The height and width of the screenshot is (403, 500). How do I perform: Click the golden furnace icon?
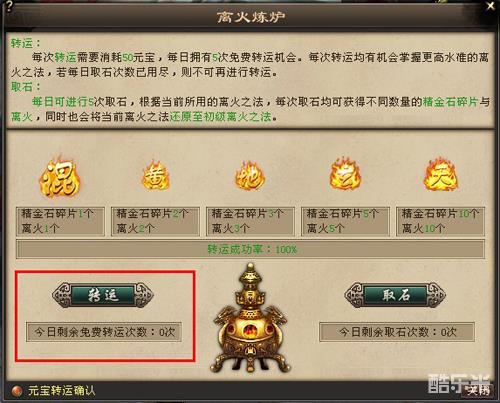point(250,318)
